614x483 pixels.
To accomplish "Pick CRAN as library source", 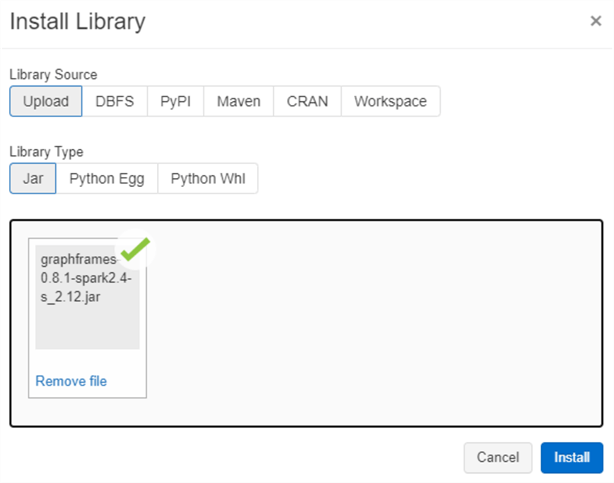I will pos(307,101).
